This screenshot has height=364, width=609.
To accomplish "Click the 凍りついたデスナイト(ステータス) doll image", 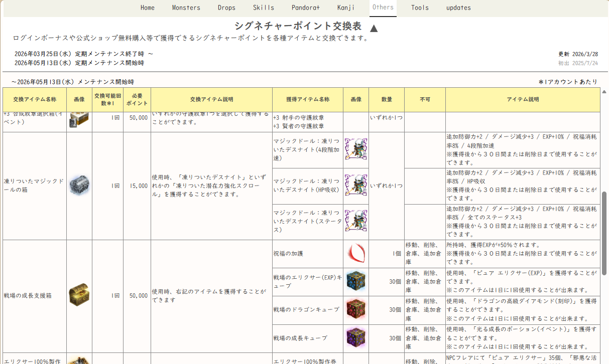I will coord(356,222).
